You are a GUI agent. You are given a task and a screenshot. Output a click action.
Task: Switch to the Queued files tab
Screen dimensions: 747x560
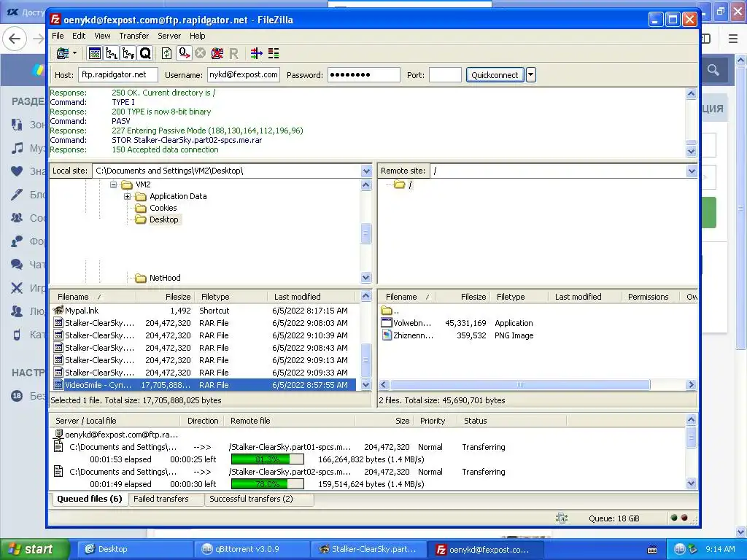89,499
